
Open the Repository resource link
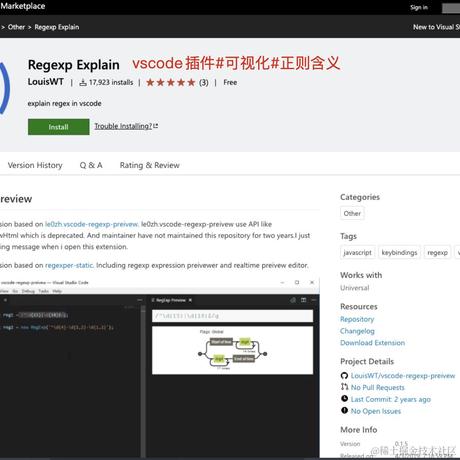[x=357, y=319]
